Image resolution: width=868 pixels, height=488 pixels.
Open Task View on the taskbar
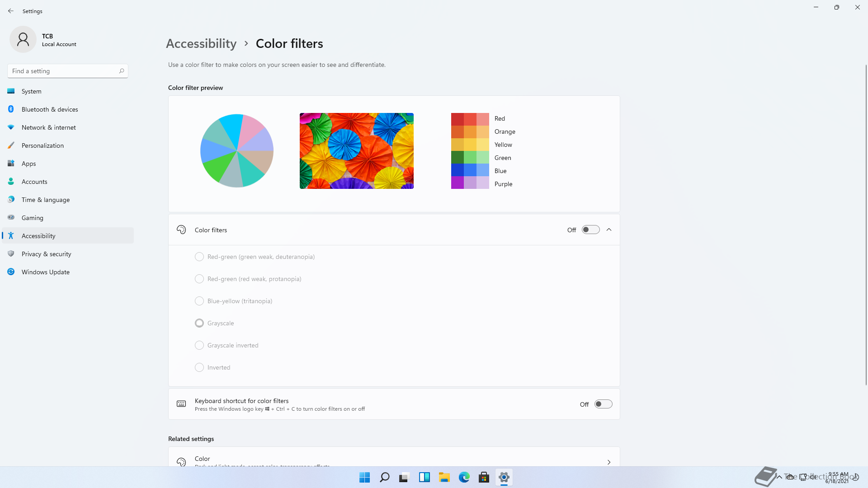click(404, 477)
